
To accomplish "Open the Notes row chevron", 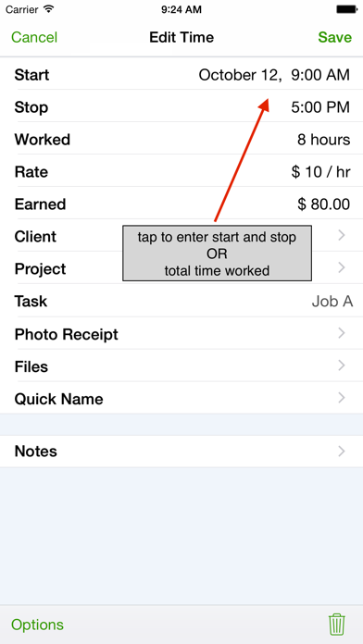I will coord(341,452).
